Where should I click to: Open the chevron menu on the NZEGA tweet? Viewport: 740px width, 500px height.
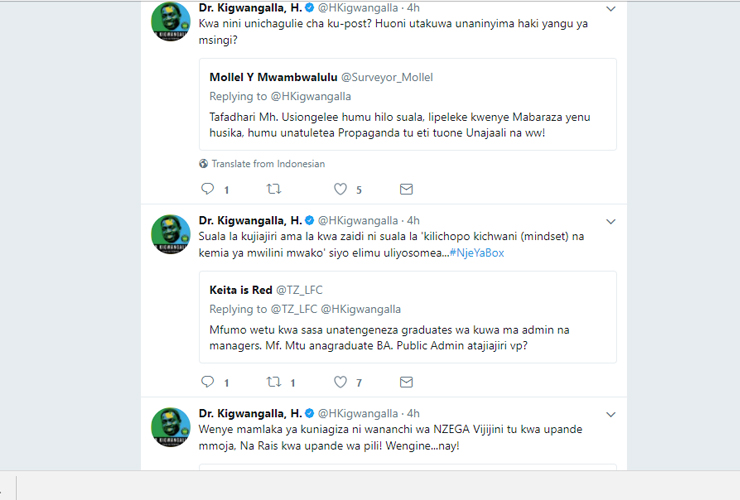pos(611,415)
